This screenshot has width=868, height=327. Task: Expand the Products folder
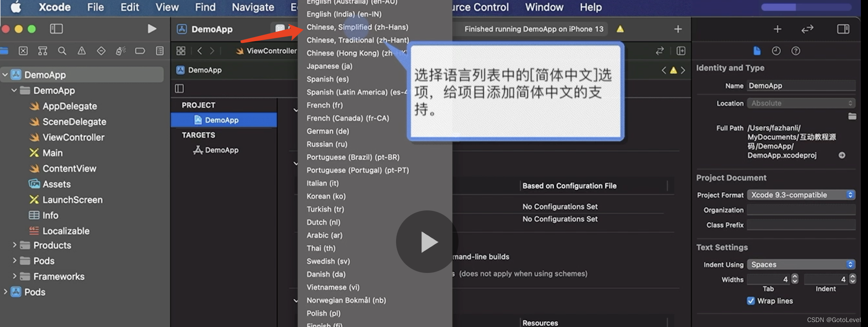click(14, 245)
